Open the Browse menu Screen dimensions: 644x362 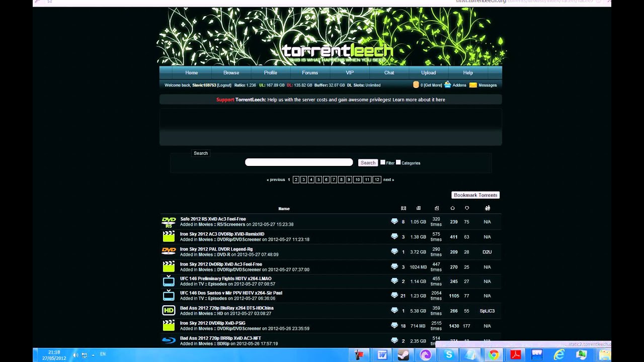pos(231,73)
